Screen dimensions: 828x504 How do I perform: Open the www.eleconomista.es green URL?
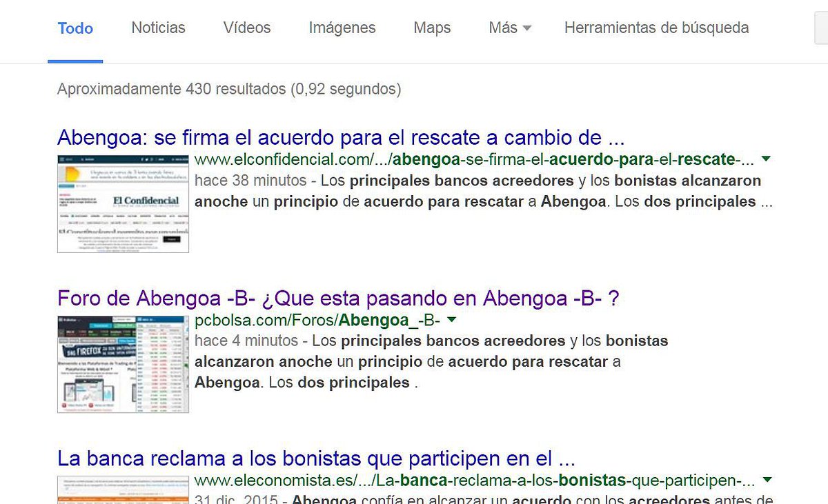[475, 480]
